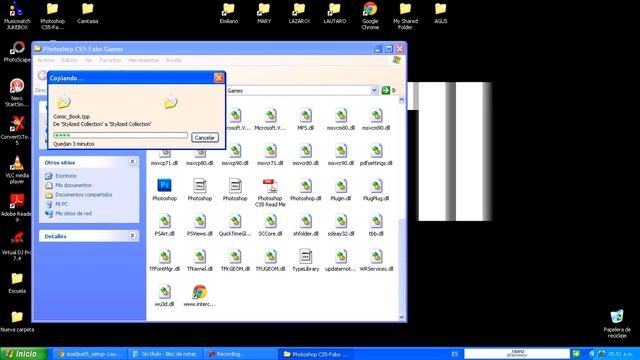Click the green Ir go button

386,90
